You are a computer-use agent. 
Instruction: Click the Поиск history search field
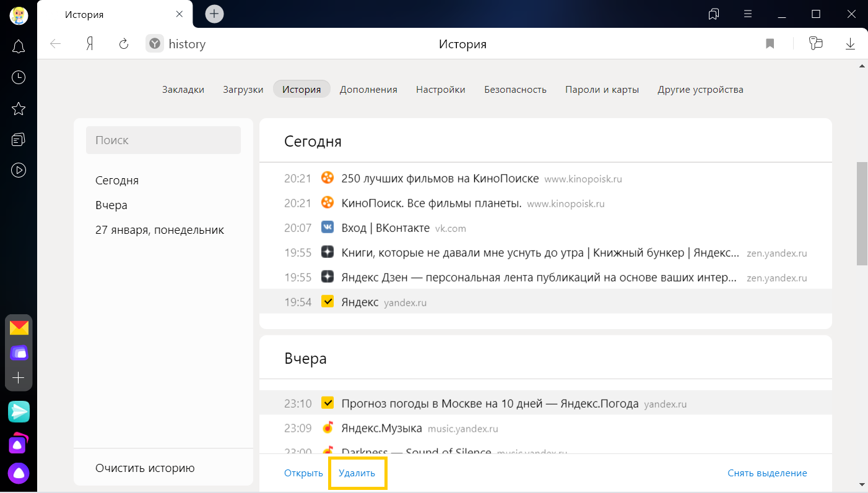(163, 140)
